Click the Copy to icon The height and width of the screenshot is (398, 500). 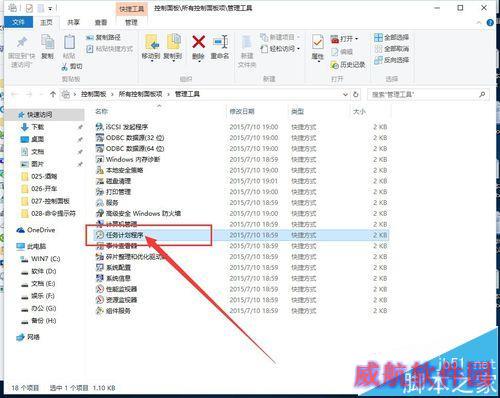173,42
